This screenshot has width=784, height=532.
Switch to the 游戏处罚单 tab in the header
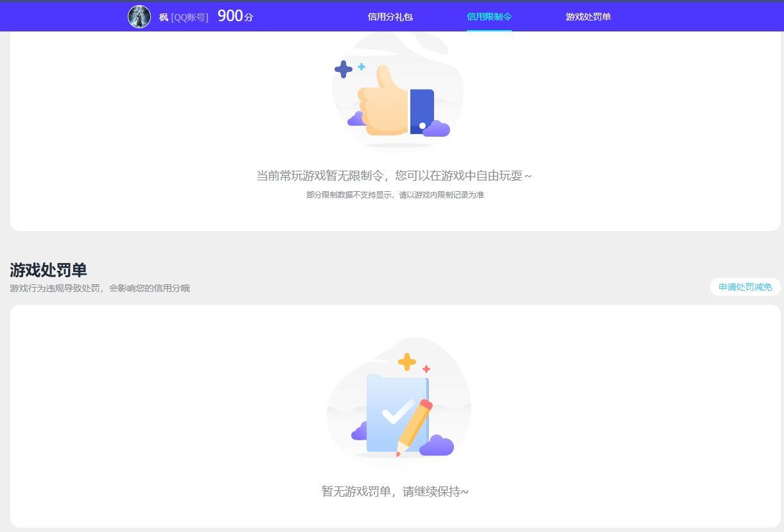588,17
